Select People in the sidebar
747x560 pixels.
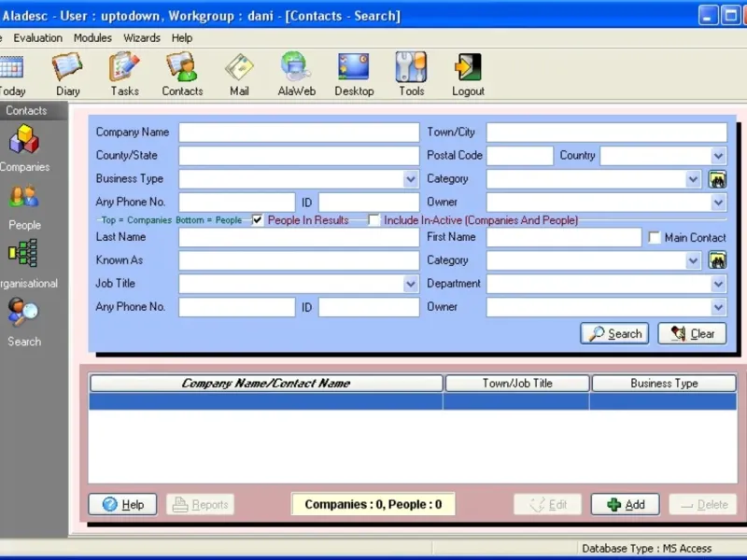tap(24, 207)
